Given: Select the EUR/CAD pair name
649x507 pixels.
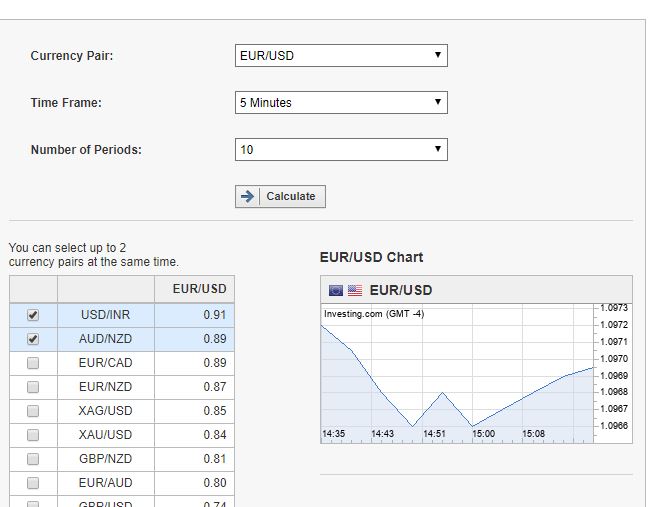Looking at the screenshot, I should [x=106, y=363].
